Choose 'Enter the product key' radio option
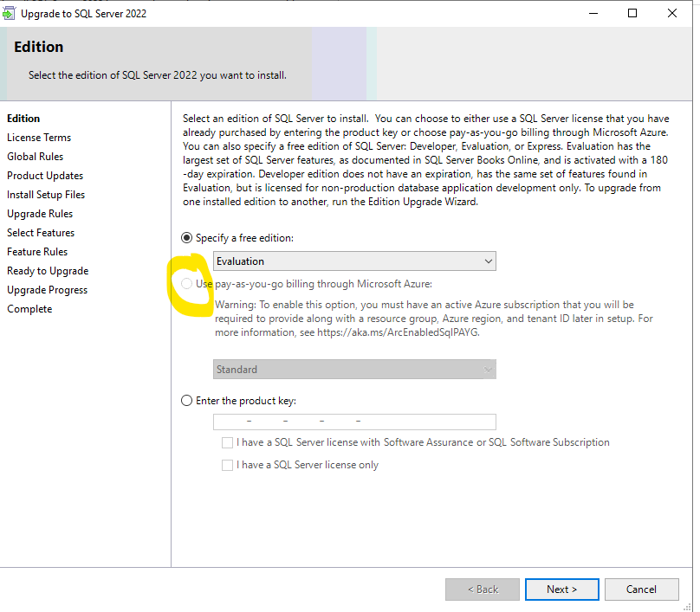This screenshot has width=700, height=612. [186, 401]
